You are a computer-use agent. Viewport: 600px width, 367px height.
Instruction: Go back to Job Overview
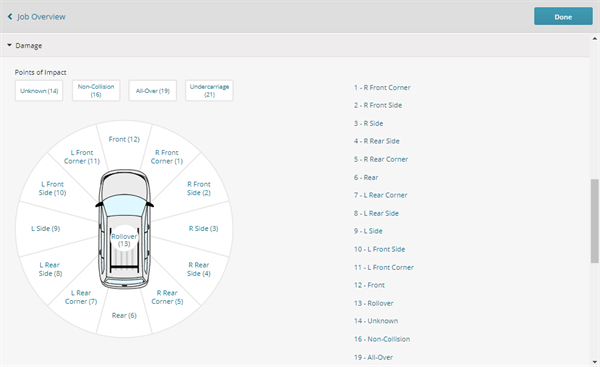click(x=36, y=17)
